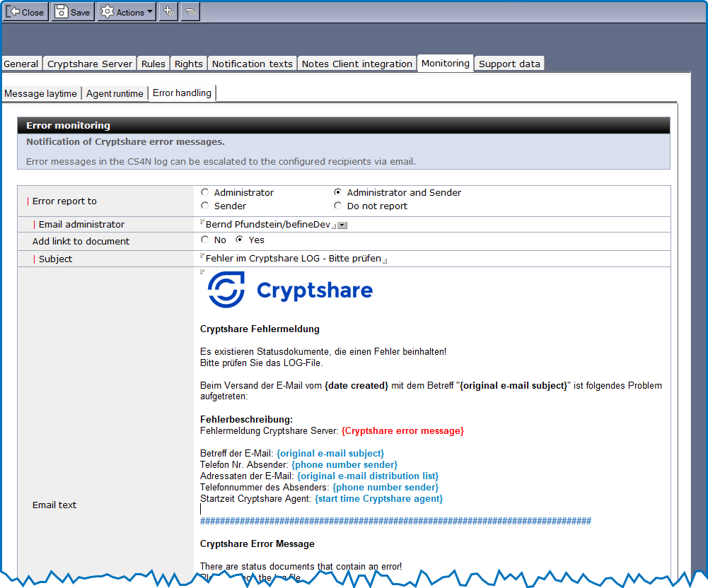Image resolution: width=708 pixels, height=588 pixels.
Task: Click the red Cryptshare error message placeholder
Action: click(402, 430)
